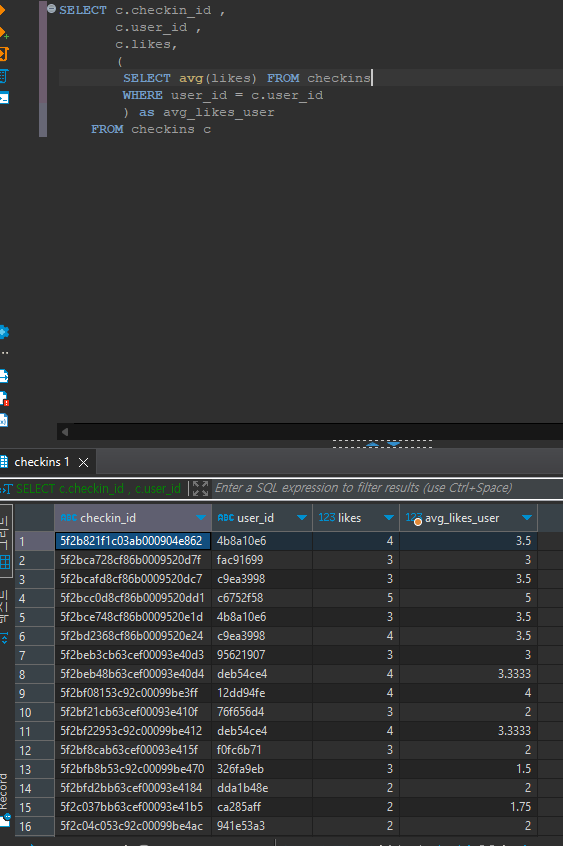Execute SQL in a new tab

3,32
